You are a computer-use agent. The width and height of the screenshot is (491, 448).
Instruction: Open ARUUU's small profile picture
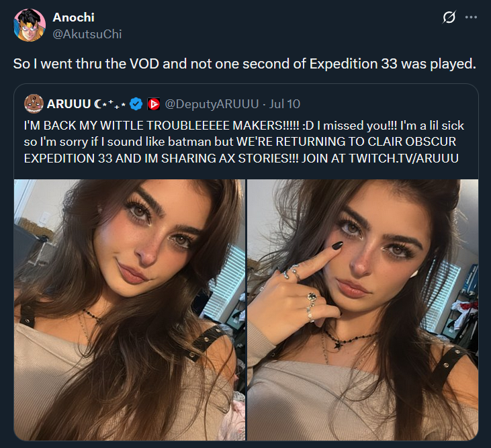pyautogui.click(x=34, y=104)
